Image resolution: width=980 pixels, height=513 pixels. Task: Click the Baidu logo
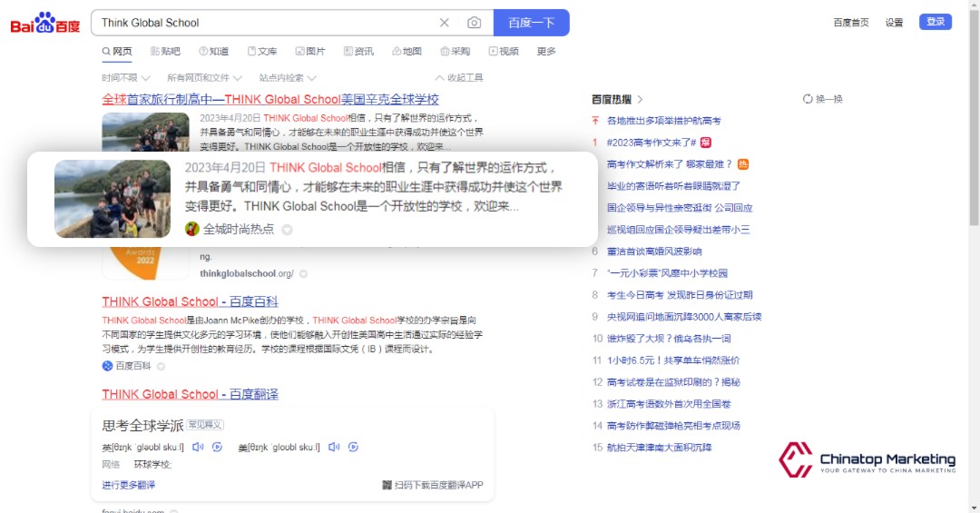(45, 23)
